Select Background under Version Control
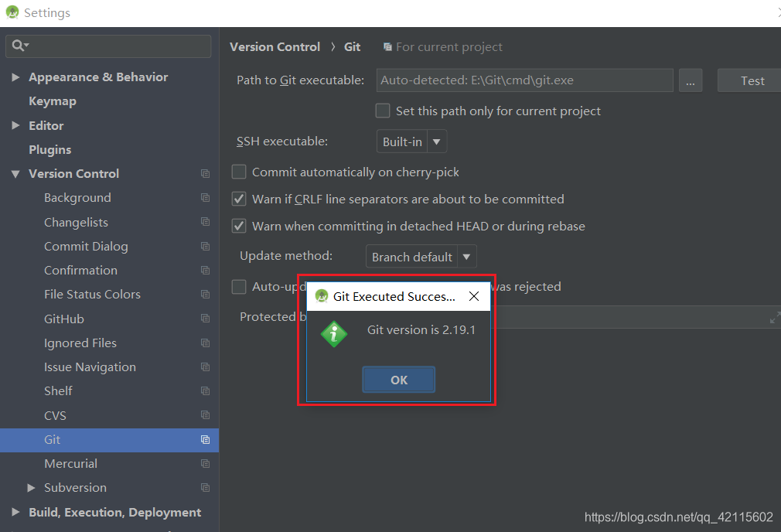 pos(77,198)
